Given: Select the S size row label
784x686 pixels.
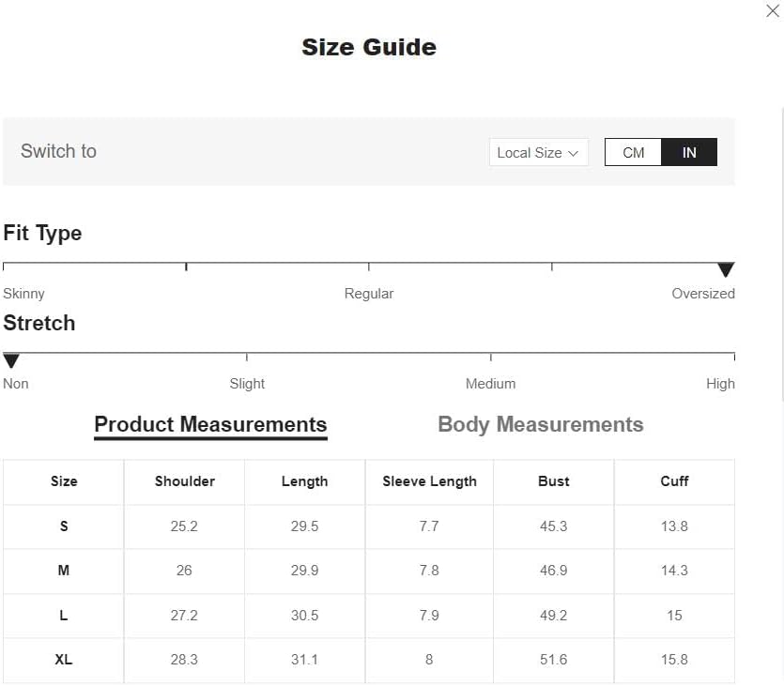Looking at the screenshot, I should click(64, 526).
